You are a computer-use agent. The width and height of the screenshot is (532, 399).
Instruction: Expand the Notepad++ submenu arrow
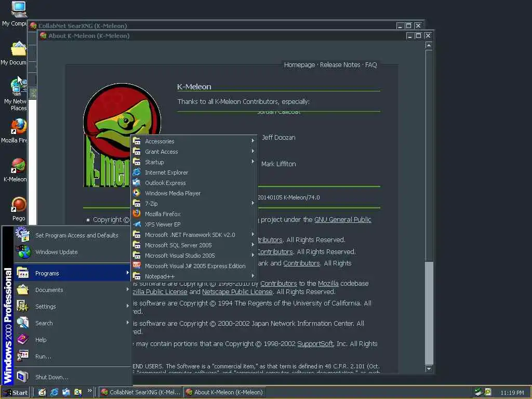pos(253,276)
